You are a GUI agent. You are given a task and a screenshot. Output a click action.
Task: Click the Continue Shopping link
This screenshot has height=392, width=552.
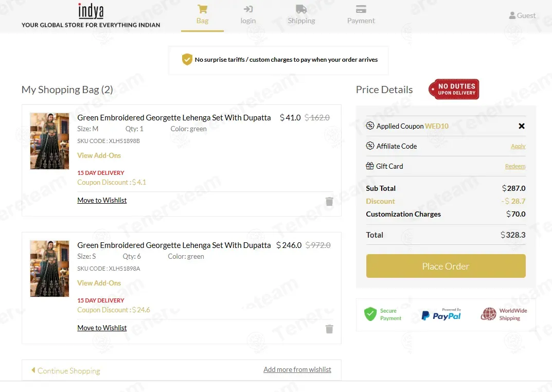pyautogui.click(x=68, y=371)
